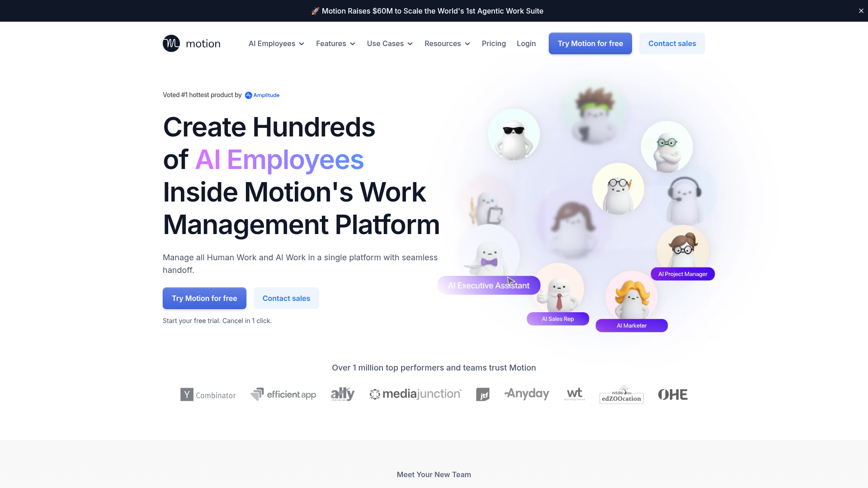The width and height of the screenshot is (868, 488).
Task: Click the OHE logo
Action: pos(673,394)
